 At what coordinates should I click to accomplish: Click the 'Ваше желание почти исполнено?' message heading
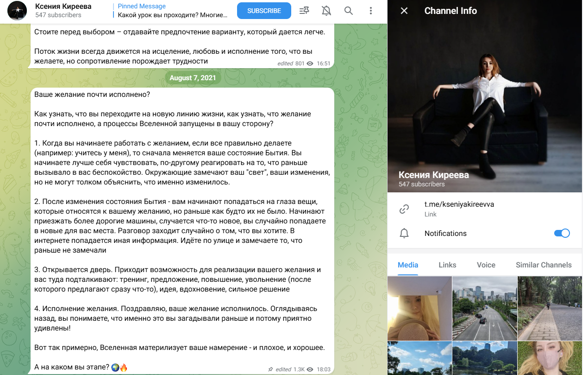(x=92, y=95)
